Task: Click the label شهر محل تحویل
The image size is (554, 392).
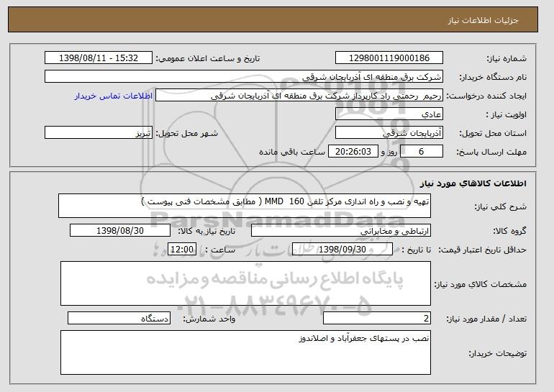Action: (187, 134)
